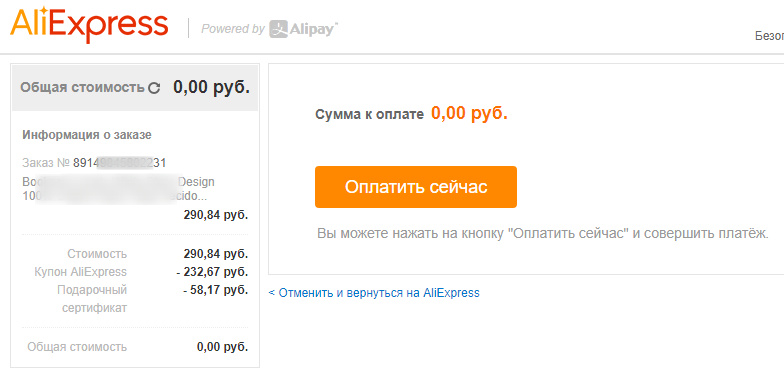Screen dimensions: 784x374
Task: Click the gift certificate amount "- 58,17 руб."
Action: tap(216, 290)
